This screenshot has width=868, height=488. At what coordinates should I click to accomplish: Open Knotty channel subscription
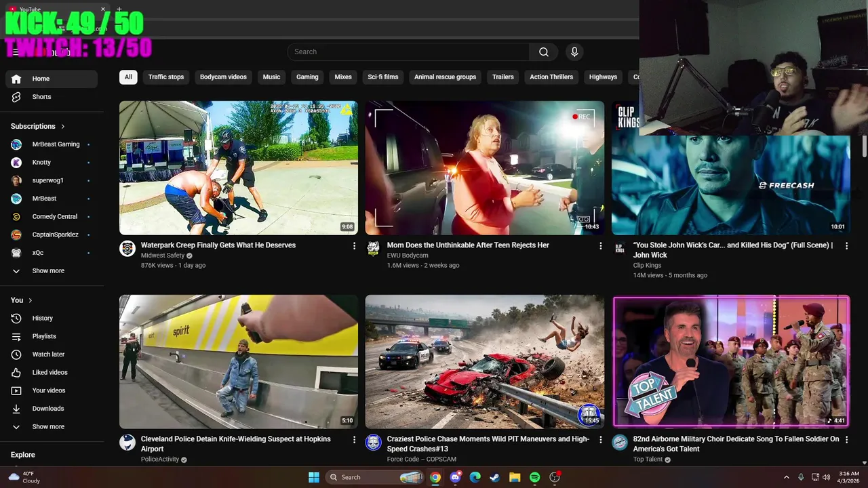[52, 163]
